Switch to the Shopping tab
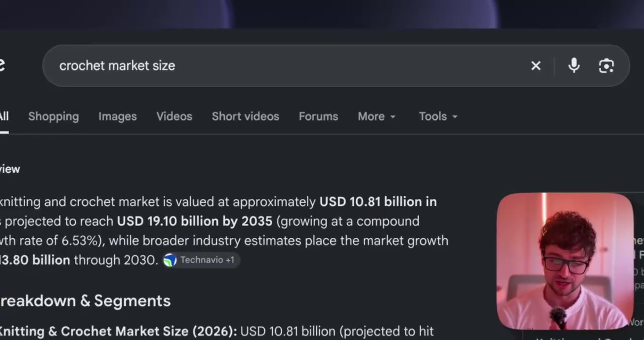Screen dimensions: 644x340 (53, 116)
